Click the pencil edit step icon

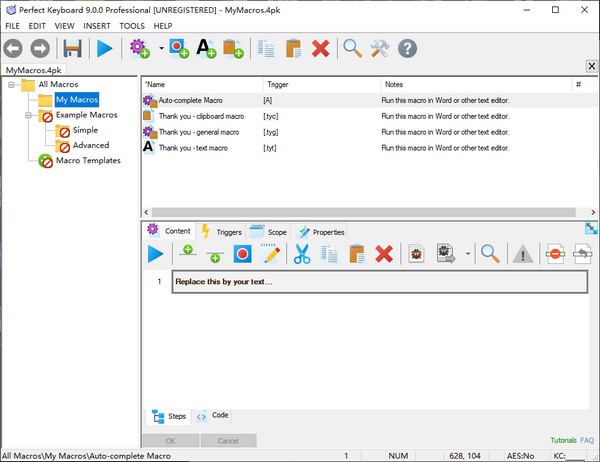(x=270, y=254)
